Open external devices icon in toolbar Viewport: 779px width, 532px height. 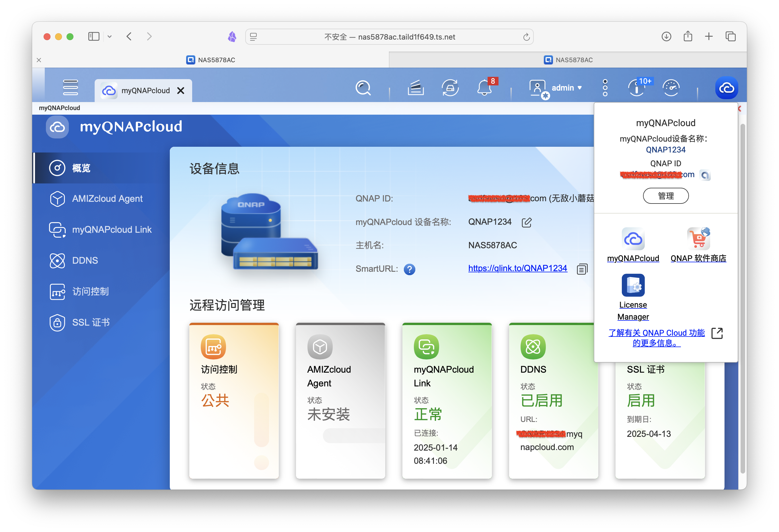[450, 88]
